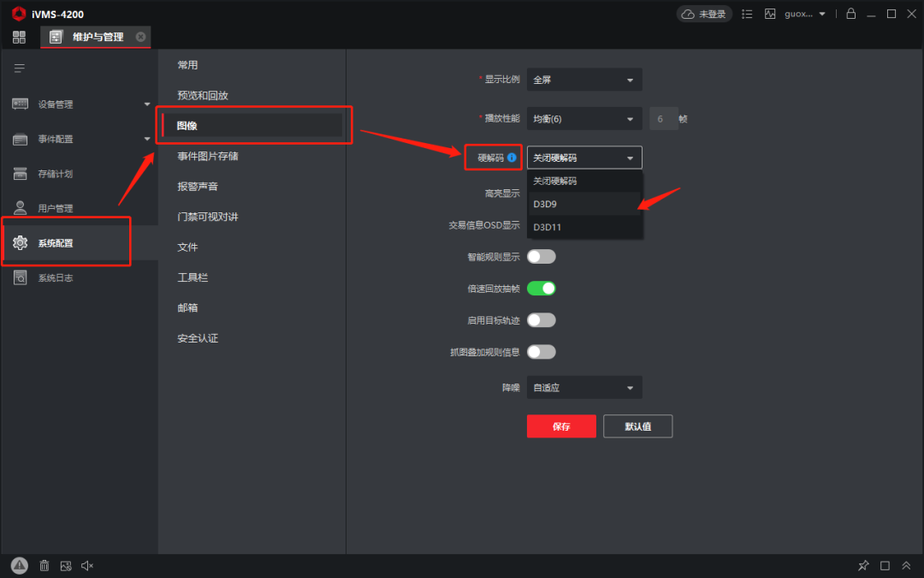Expand the 降噪 dropdown

pyautogui.click(x=584, y=388)
